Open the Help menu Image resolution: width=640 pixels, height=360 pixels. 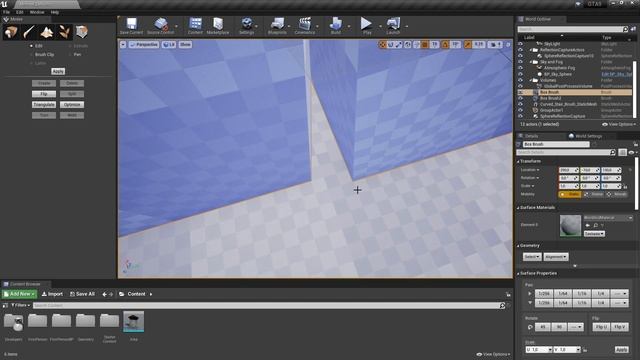tap(54, 12)
